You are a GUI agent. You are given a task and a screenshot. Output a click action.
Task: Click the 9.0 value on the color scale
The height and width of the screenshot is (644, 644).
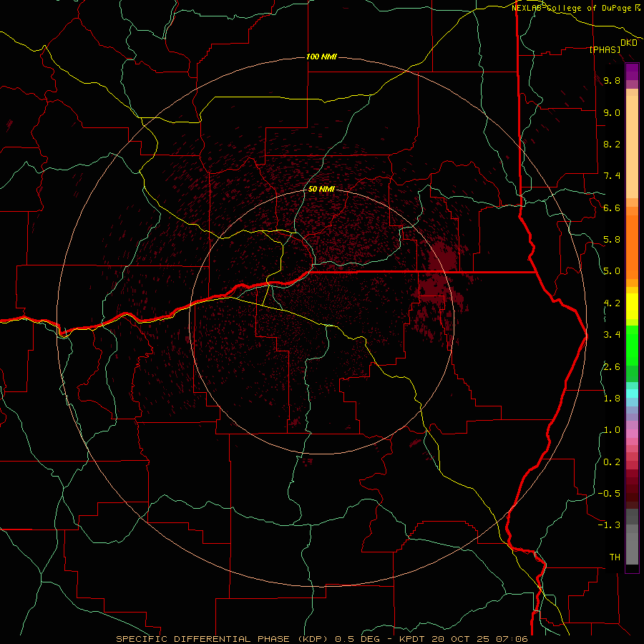pyautogui.click(x=612, y=112)
